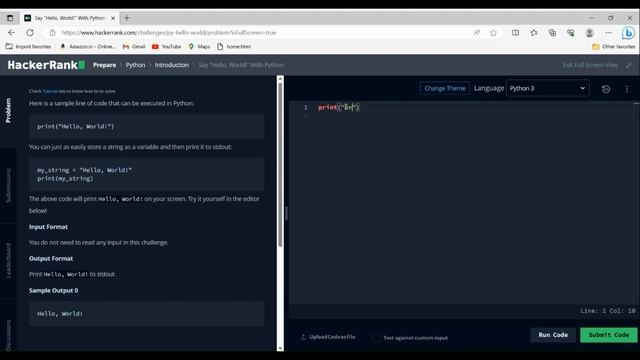This screenshot has height=360, width=640.
Task: Click the scroll up arrow of problem panel
Action: (x=280, y=78)
